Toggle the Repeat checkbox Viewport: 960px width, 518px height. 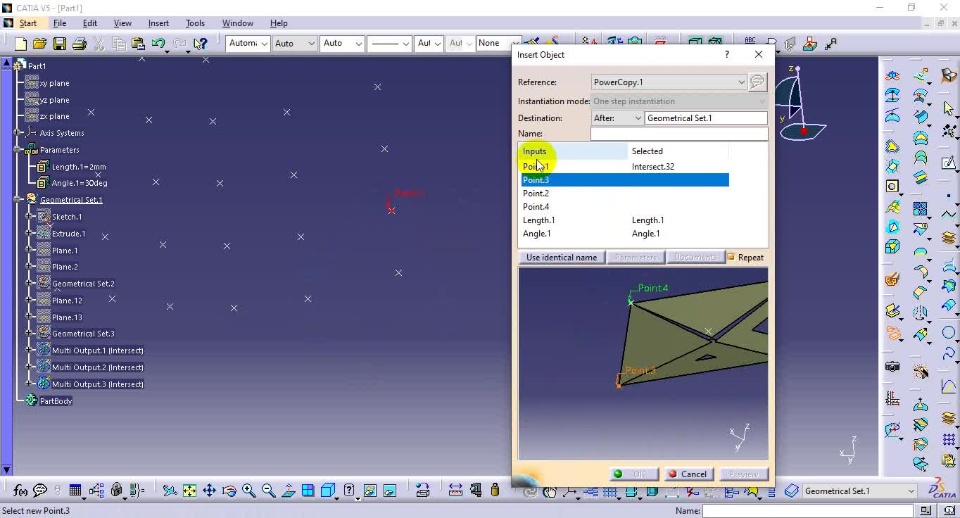pos(730,257)
